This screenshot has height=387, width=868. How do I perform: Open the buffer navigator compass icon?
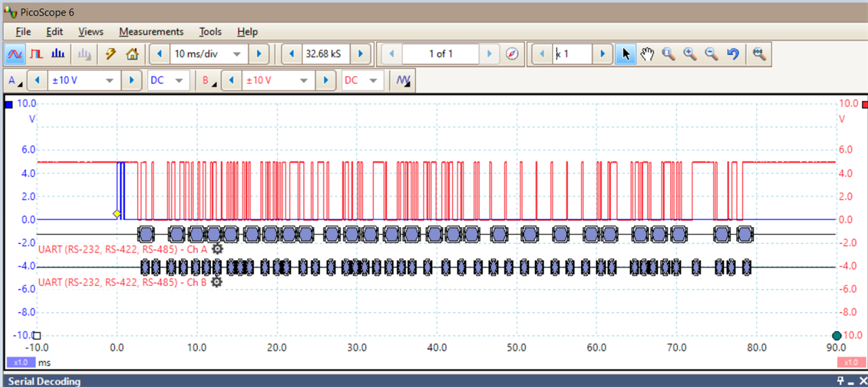click(x=512, y=54)
